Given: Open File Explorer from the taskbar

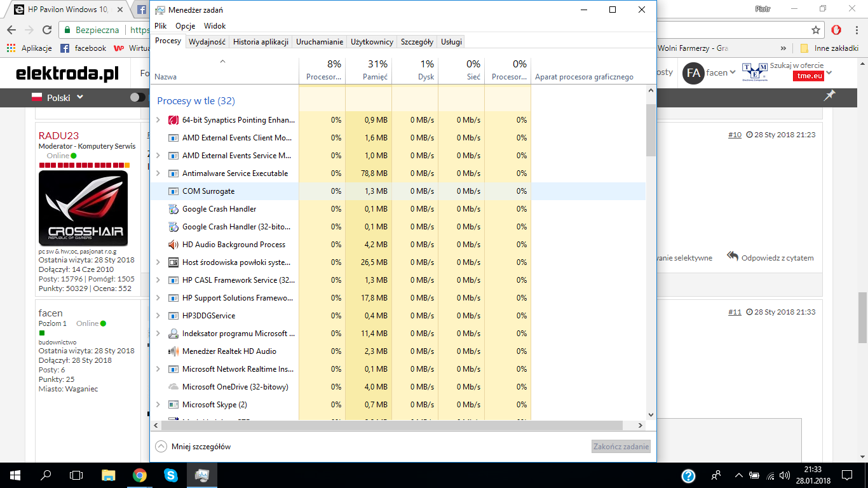Looking at the screenshot, I should (x=109, y=475).
